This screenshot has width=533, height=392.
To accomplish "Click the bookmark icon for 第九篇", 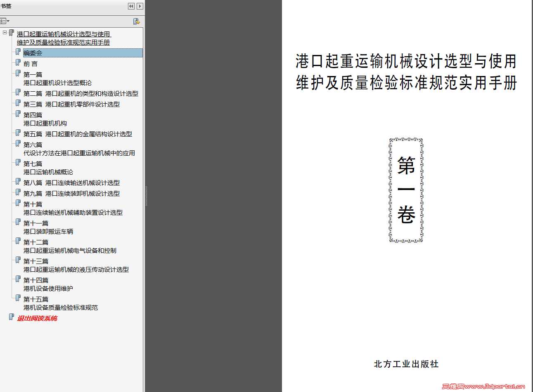I will pyautogui.click(x=18, y=192).
